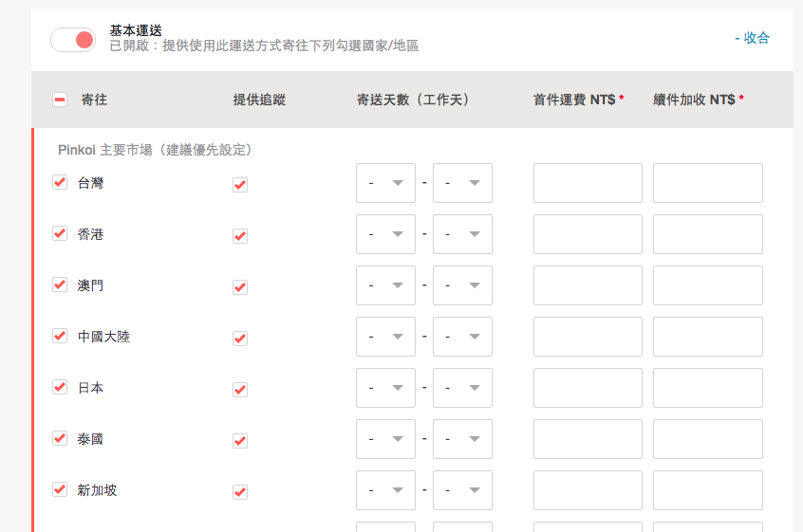
Task: Uncheck the 新加坡 destination checkbox
Action: (60, 489)
